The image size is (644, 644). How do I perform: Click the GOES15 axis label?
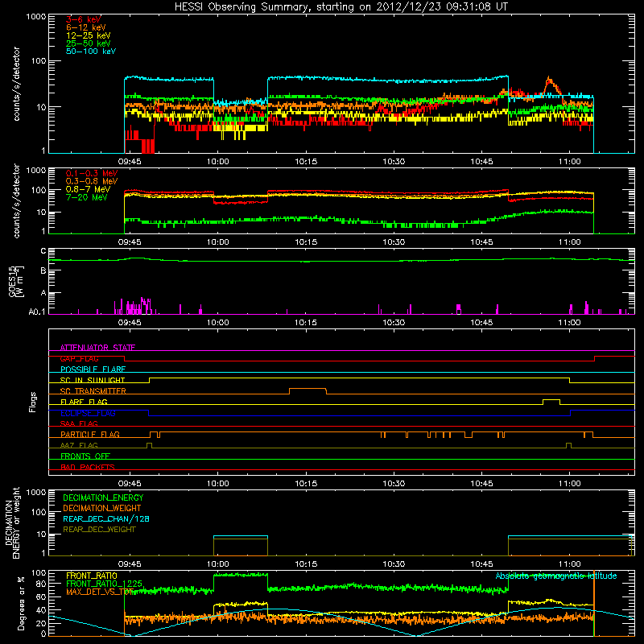click(15, 281)
